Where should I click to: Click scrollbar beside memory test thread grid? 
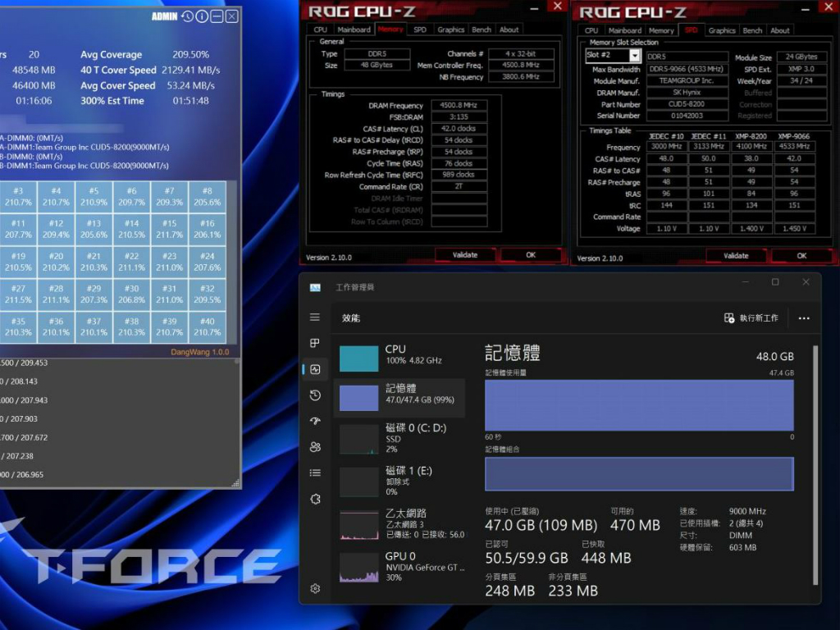232,262
